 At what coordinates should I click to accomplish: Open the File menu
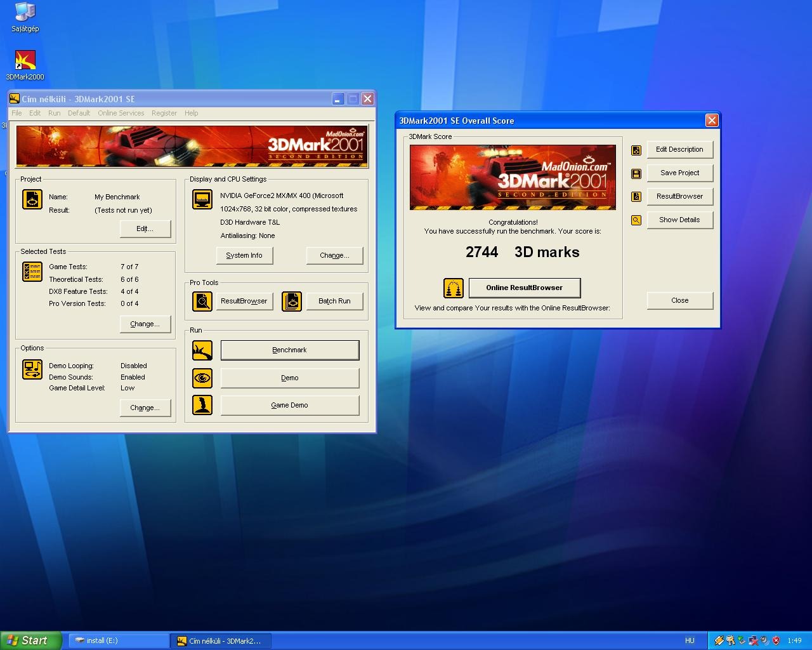pyautogui.click(x=16, y=113)
